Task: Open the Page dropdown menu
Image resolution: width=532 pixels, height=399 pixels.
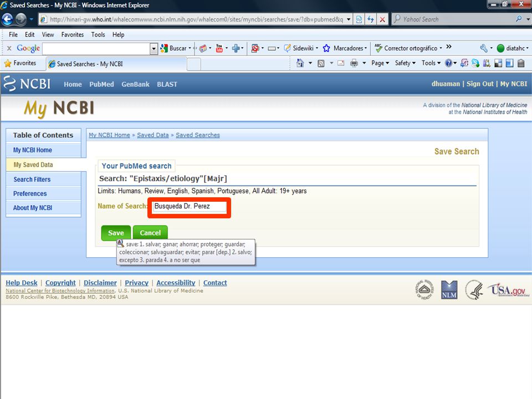Action: click(380, 63)
